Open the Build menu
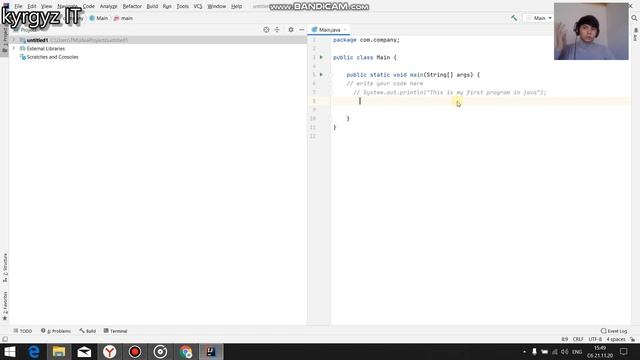Viewport: 640px width, 360px height. (152, 6)
